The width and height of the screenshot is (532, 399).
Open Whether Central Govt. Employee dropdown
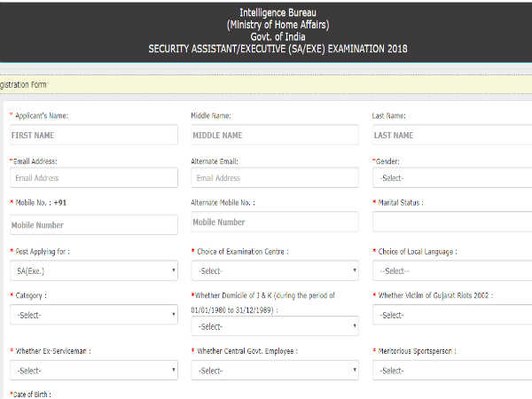tap(275, 370)
